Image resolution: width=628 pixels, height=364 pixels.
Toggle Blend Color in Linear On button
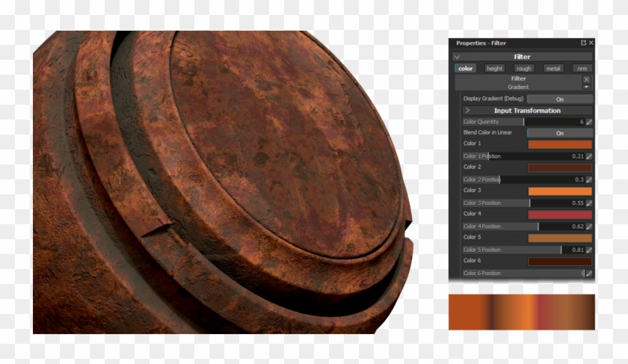(x=560, y=133)
